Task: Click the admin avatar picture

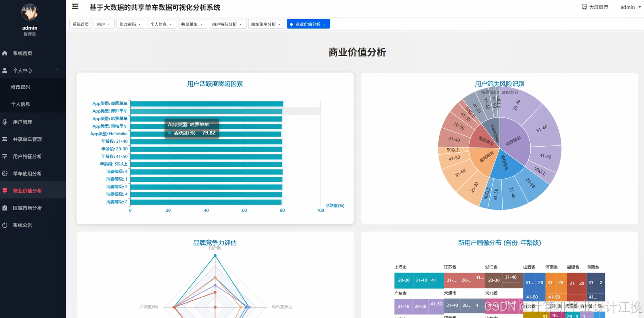Action: tap(30, 13)
